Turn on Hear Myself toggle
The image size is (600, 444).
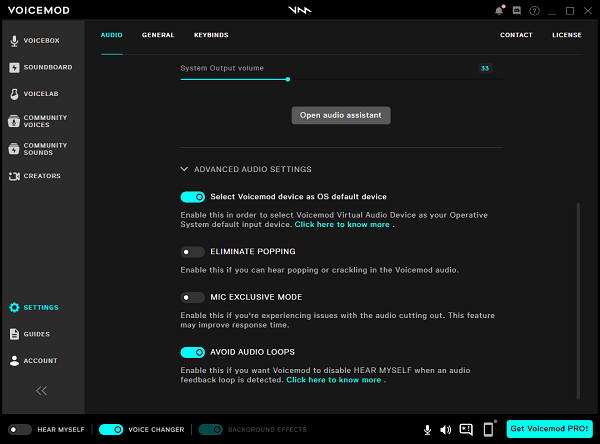pos(20,429)
